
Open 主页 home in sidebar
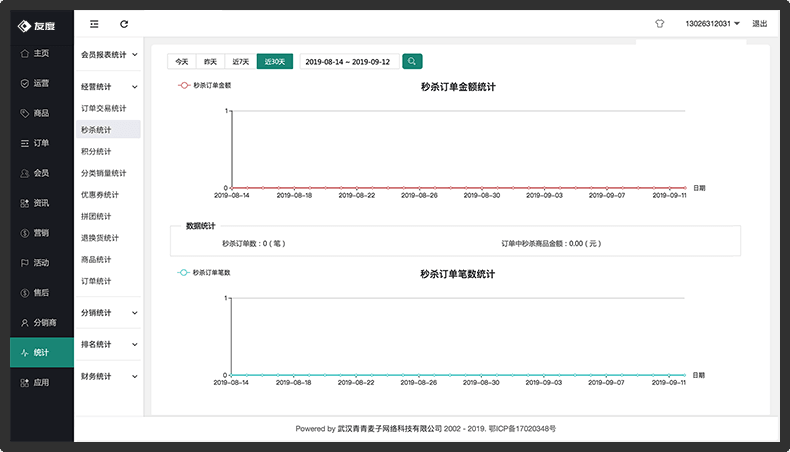pyautogui.click(x=41, y=53)
